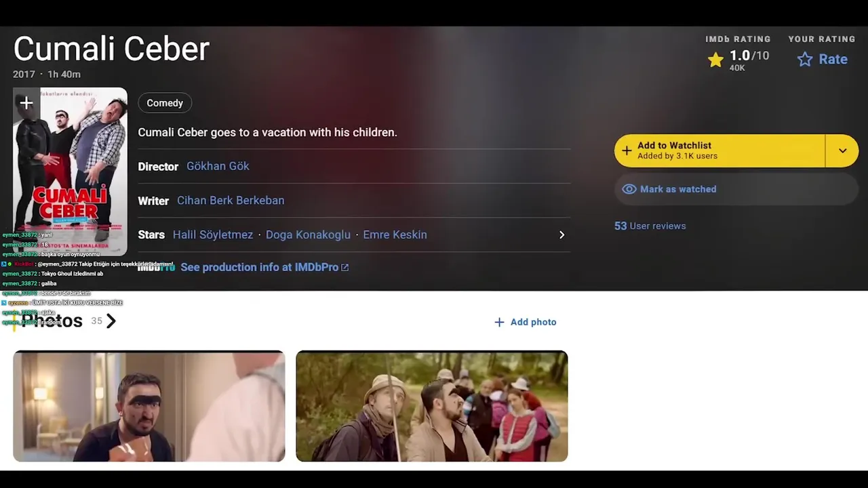Open the photo of the man with a unibrow indoors
868x488 pixels.
click(149, 406)
